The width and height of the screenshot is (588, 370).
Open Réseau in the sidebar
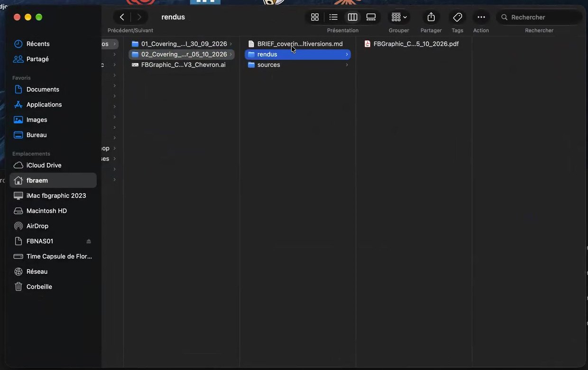coord(53,271)
